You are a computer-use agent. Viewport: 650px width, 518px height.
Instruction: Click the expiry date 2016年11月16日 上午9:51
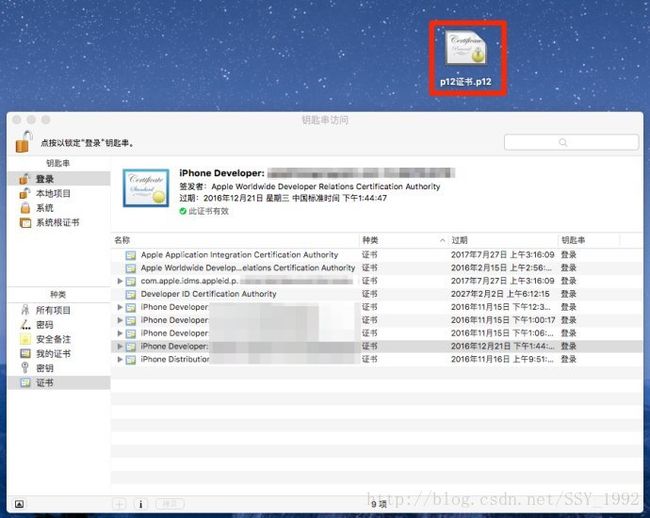click(502, 359)
